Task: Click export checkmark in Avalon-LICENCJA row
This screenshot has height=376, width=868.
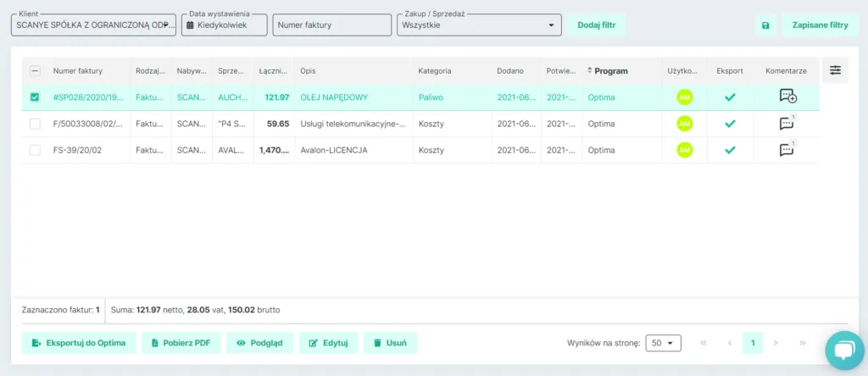Action: click(x=730, y=149)
